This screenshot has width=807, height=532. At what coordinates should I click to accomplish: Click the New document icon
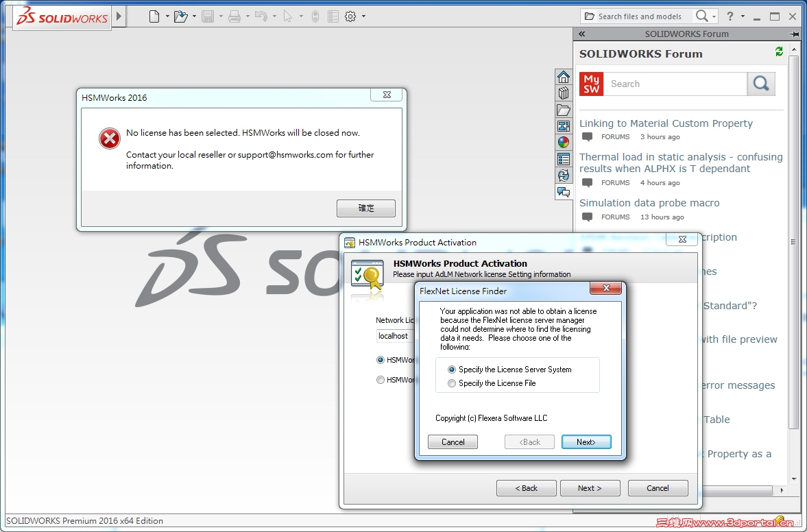click(154, 16)
